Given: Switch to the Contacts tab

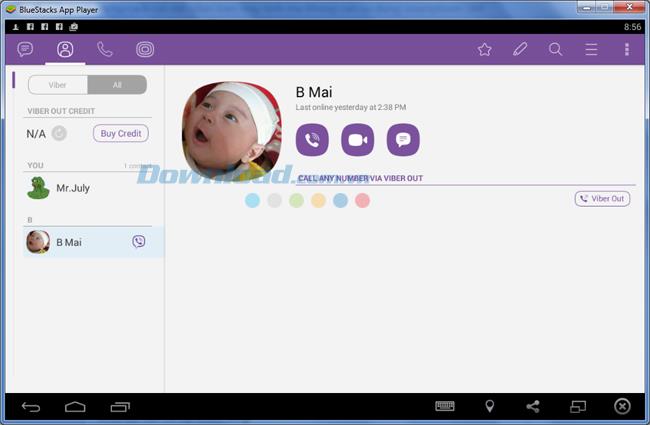Looking at the screenshot, I should coord(65,49).
